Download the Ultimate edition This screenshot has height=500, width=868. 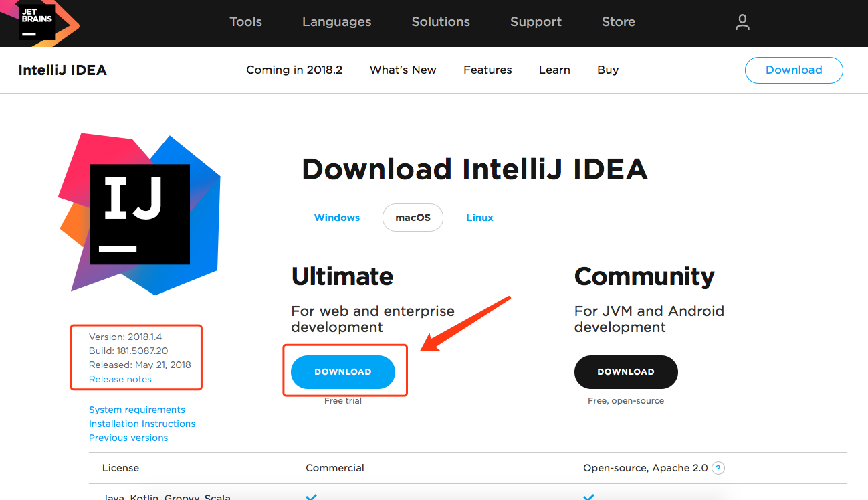tap(343, 371)
